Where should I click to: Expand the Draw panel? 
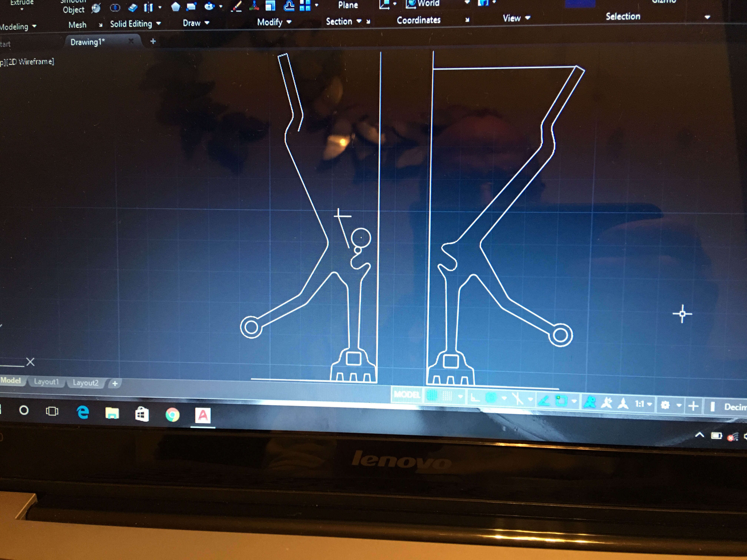[196, 23]
